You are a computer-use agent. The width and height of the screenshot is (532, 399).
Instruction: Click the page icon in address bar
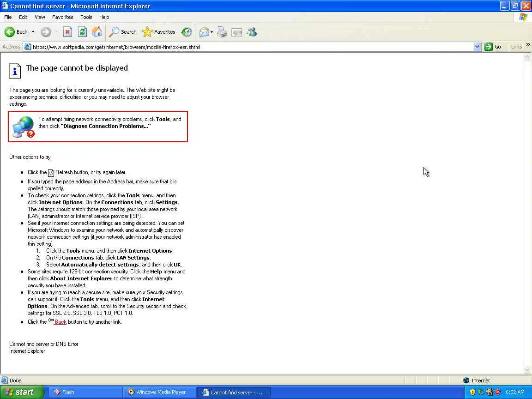[28, 47]
